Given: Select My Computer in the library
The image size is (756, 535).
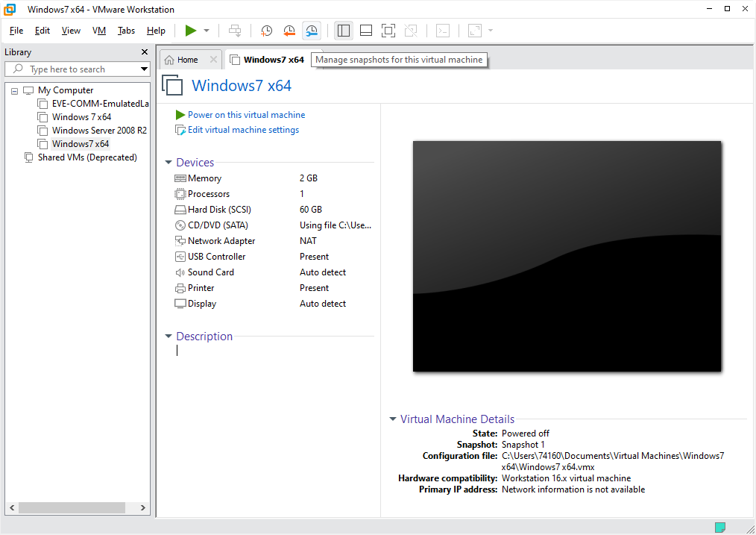Looking at the screenshot, I should [66, 90].
